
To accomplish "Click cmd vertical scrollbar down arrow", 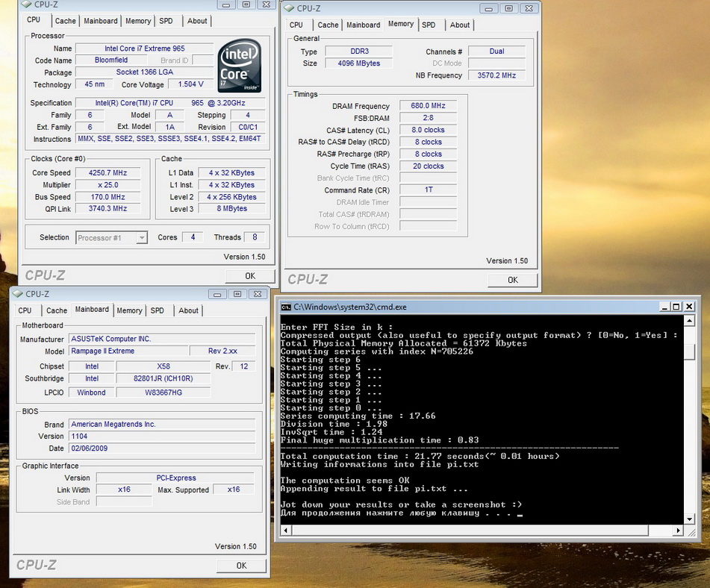I will click(x=689, y=519).
